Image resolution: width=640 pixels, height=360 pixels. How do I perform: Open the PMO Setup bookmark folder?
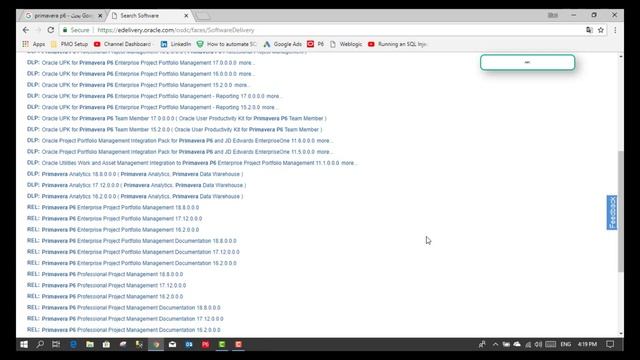pyautogui.click(x=69, y=44)
